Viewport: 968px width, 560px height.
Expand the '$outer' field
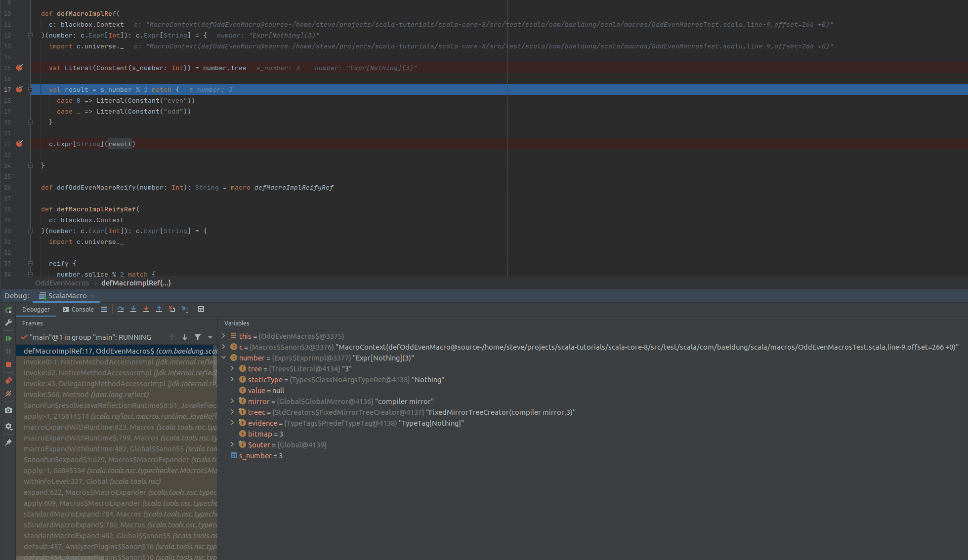point(233,444)
